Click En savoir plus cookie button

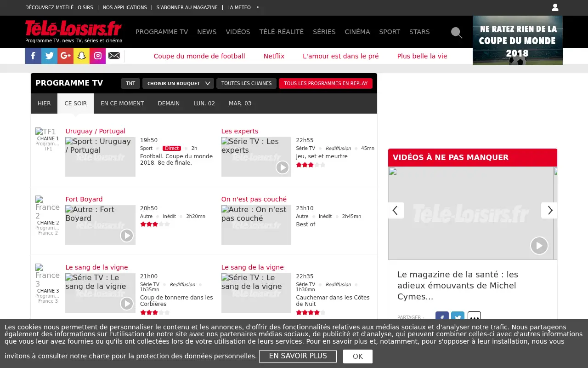pyautogui.click(x=298, y=356)
